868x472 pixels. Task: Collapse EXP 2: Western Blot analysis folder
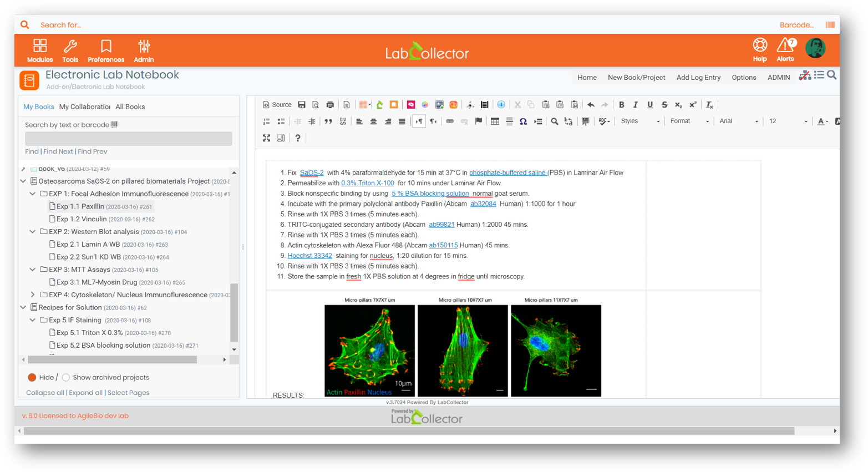[33, 232]
